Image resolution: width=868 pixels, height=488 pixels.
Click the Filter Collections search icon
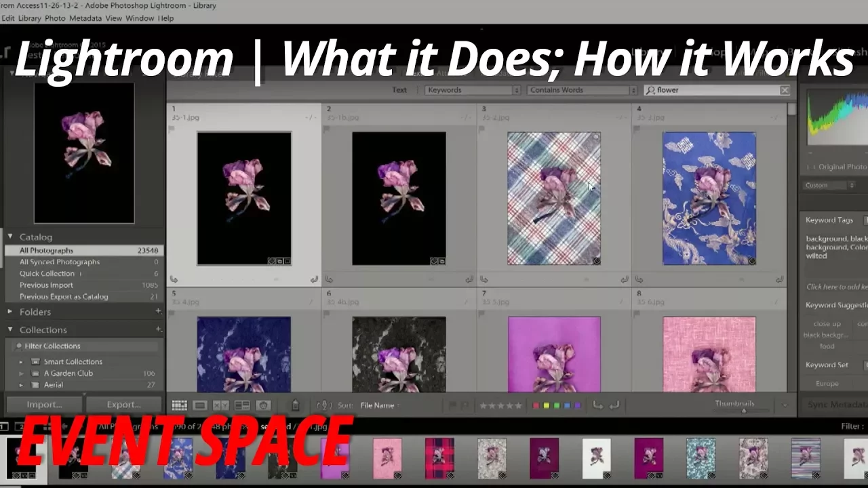coord(18,346)
